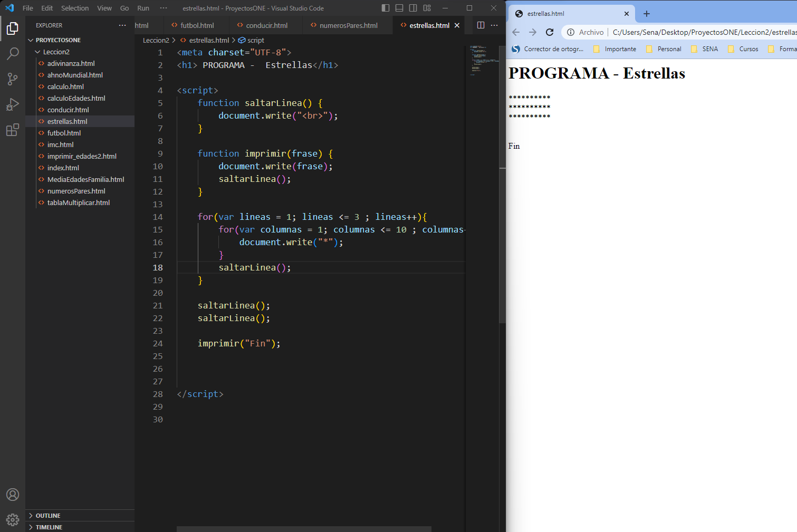Open the Personal bookmarks folder
The width and height of the screenshot is (797, 532).
pyautogui.click(x=664, y=49)
